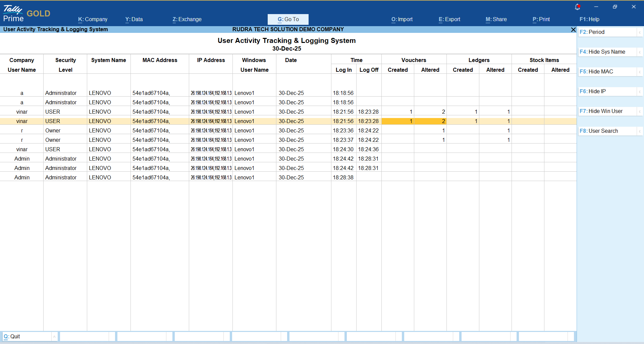This screenshot has width=644, height=344.
Task: Open the K: Company menu
Action: [93, 19]
